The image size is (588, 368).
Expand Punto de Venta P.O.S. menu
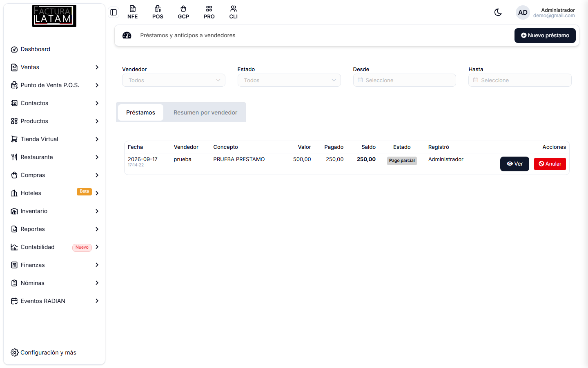pyautogui.click(x=54, y=85)
